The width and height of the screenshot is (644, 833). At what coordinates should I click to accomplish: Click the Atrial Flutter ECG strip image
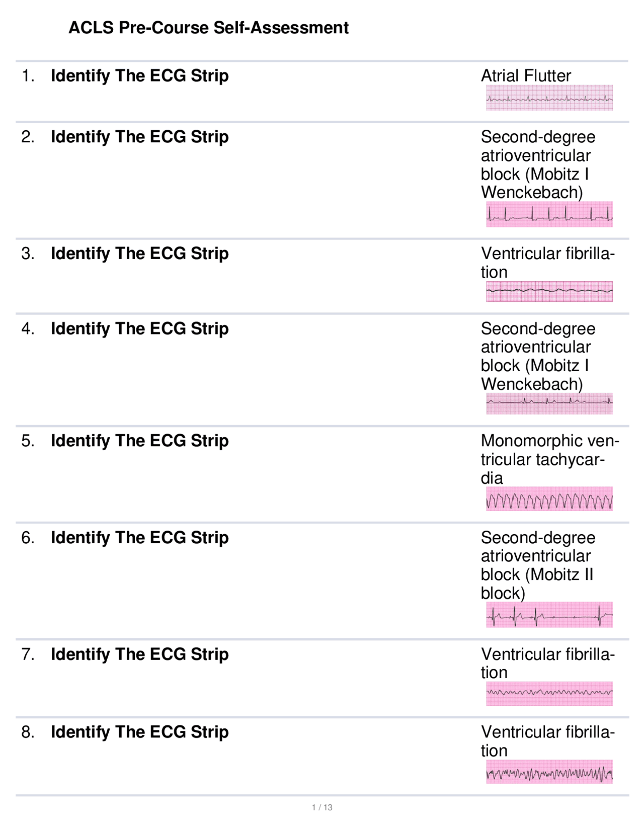(x=549, y=98)
